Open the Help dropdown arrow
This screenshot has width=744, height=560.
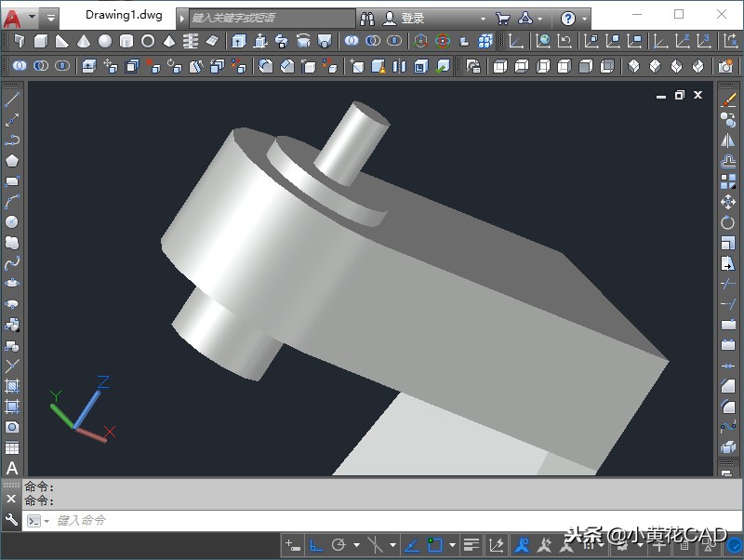point(585,18)
